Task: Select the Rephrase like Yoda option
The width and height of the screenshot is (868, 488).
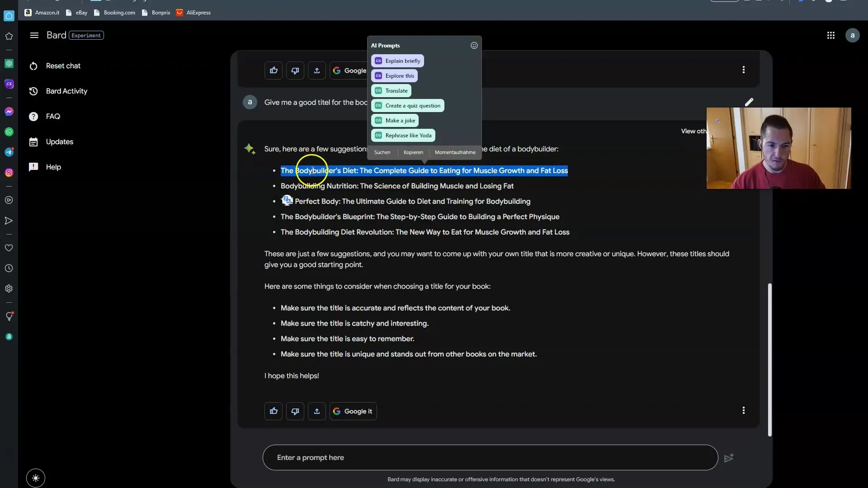Action: (x=408, y=135)
